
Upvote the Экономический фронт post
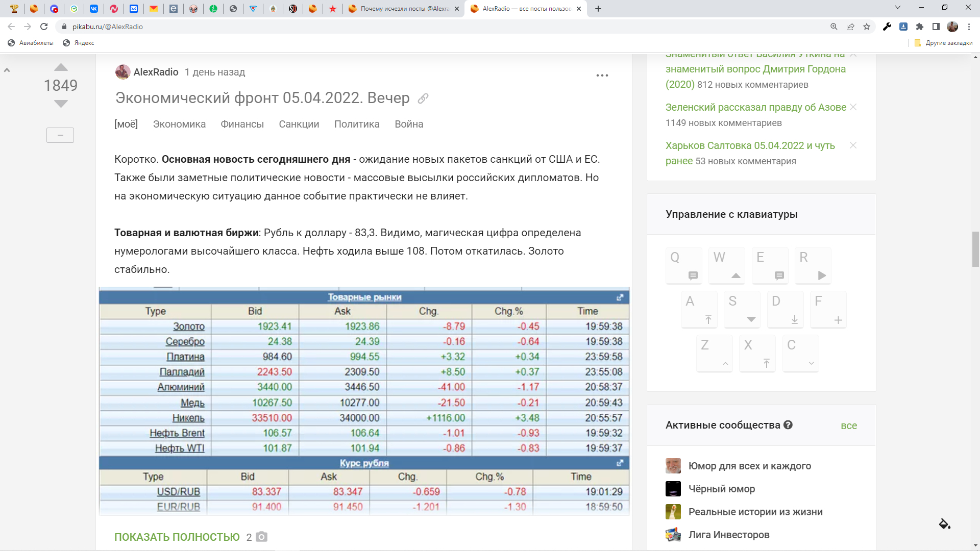point(61,67)
